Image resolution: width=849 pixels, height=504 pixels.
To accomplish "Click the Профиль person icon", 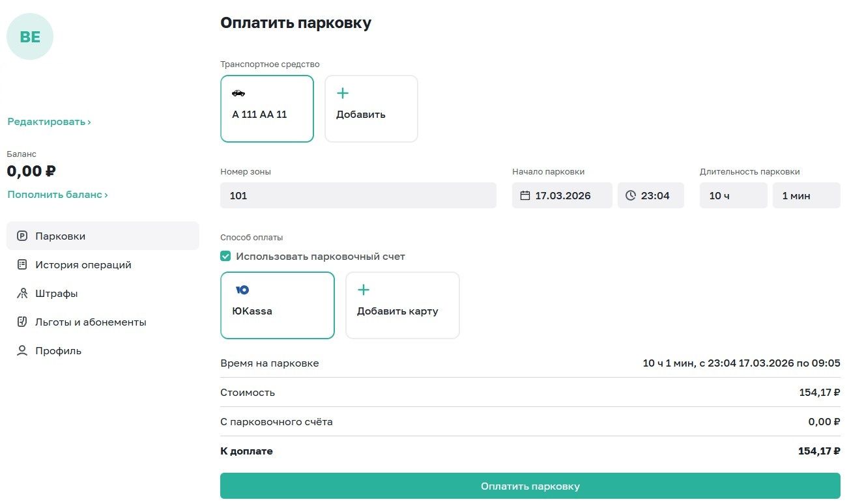I will point(22,351).
